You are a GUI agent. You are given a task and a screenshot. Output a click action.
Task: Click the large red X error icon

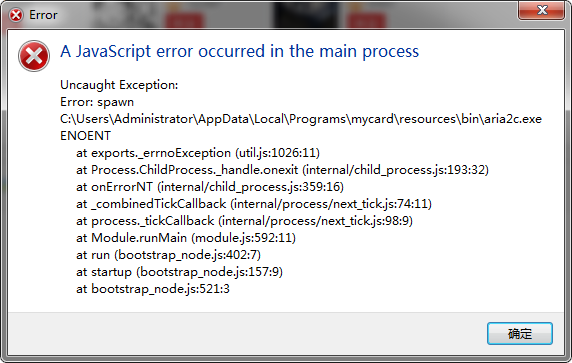34,56
